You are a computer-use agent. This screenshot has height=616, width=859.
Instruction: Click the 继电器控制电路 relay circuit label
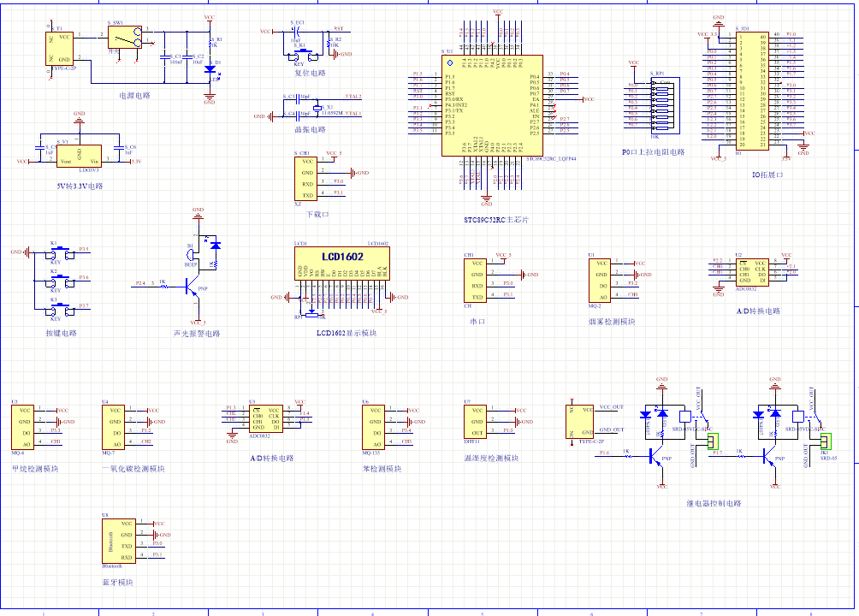point(714,504)
